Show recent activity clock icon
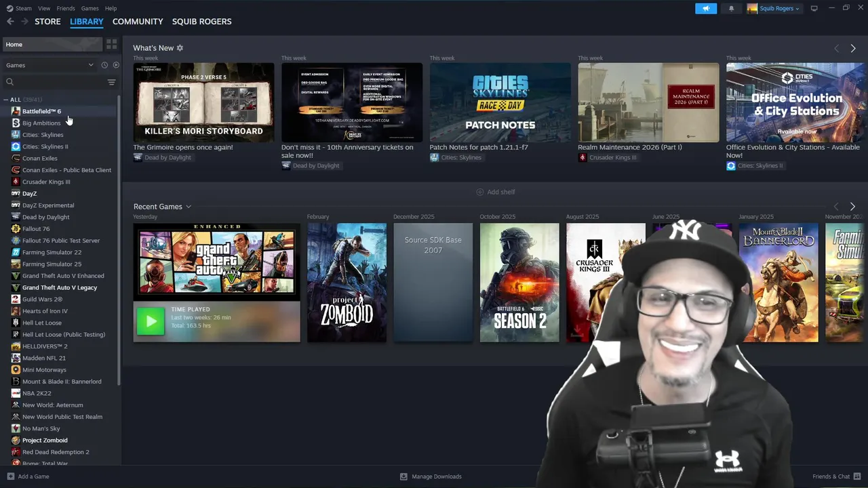Viewport: 868px width, 488px height. 104,65
